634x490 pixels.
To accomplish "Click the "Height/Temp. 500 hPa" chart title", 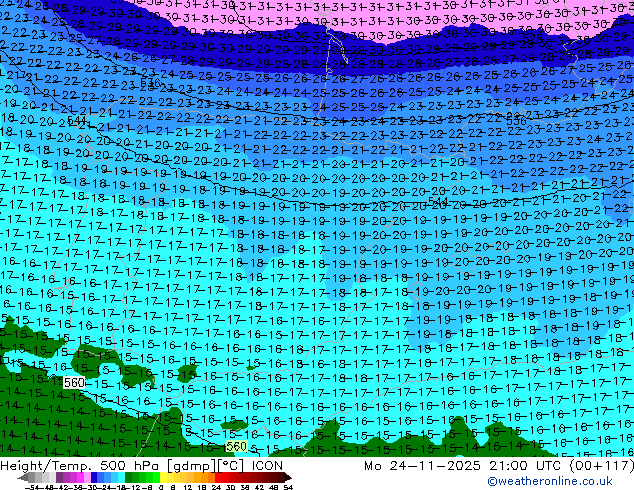I will click(x=78, y=466).
